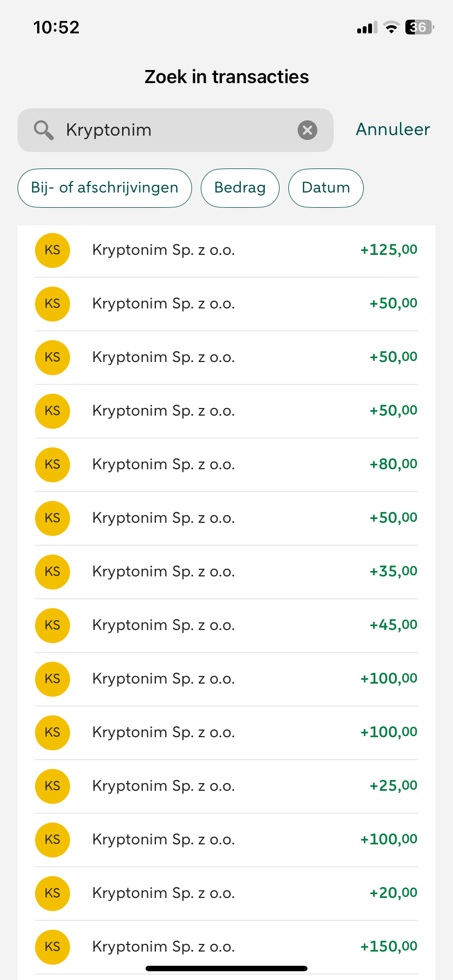Viewport: 453px width, 980px height.
Task: Open the Bedrag filter
Action: click(x=240, y=188)
